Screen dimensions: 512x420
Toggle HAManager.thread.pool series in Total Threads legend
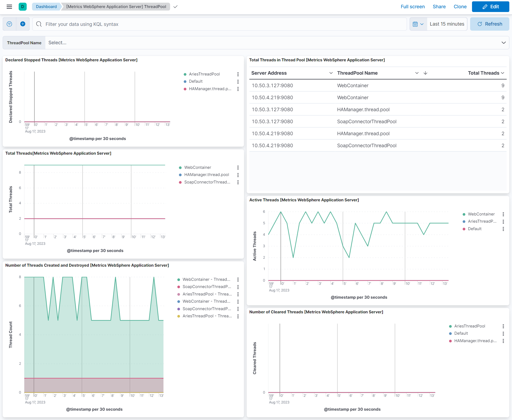click(207, 175)
